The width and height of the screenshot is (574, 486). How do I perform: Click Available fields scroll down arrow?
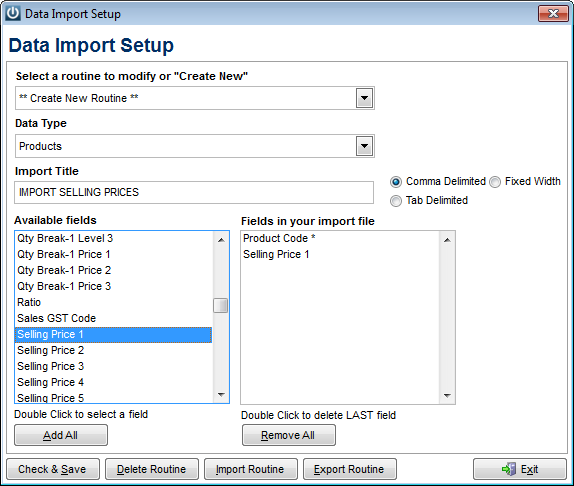tap(221, 394)
